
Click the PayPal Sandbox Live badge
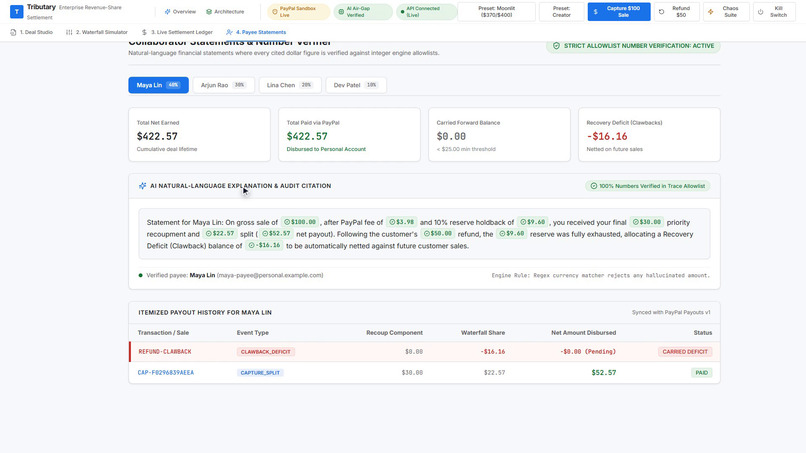pos(298,12)
